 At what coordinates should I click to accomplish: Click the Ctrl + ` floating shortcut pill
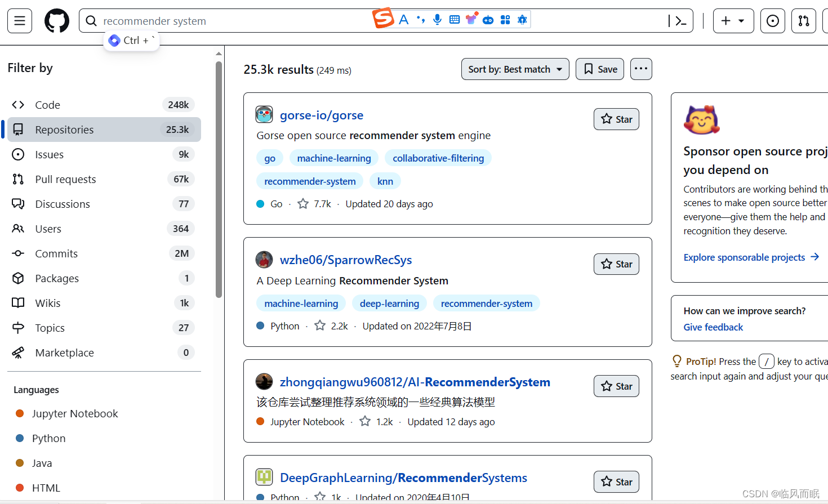(x=132, y=41)
